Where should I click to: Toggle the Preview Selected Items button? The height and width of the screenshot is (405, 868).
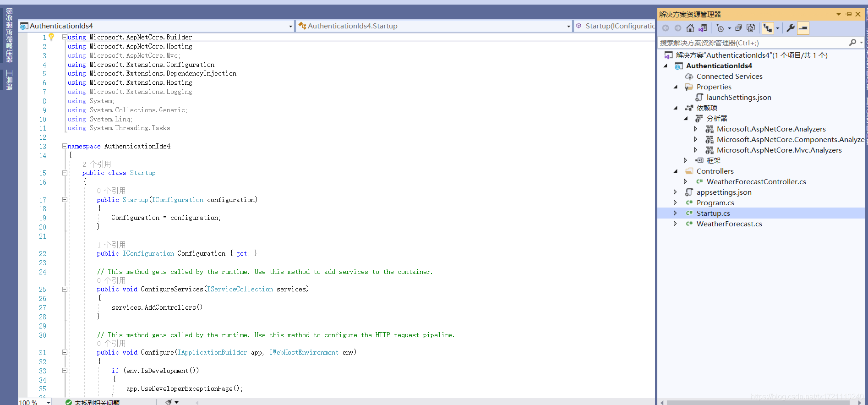coord(803,28)
